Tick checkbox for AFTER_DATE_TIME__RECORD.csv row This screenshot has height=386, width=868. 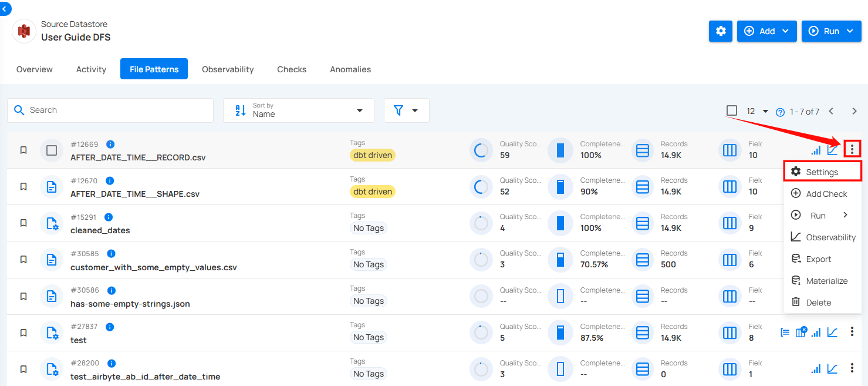[x=52, y=150]
